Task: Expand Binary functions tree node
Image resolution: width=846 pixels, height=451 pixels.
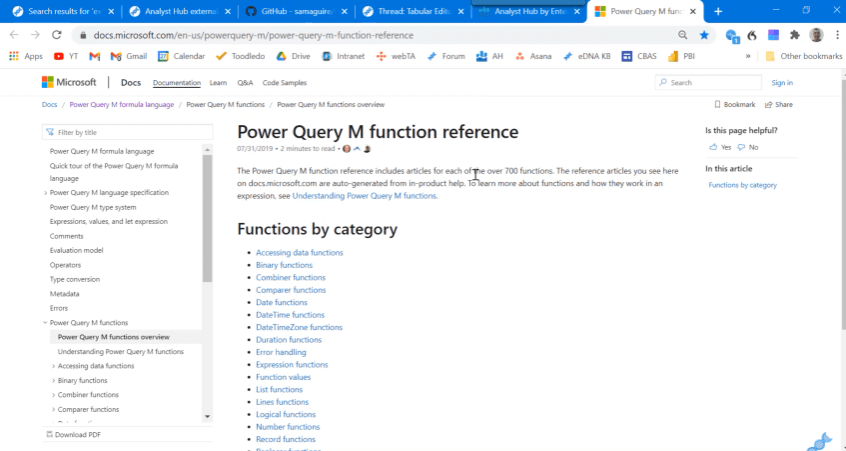Action: pyautogui.click(x=53, y=380)
